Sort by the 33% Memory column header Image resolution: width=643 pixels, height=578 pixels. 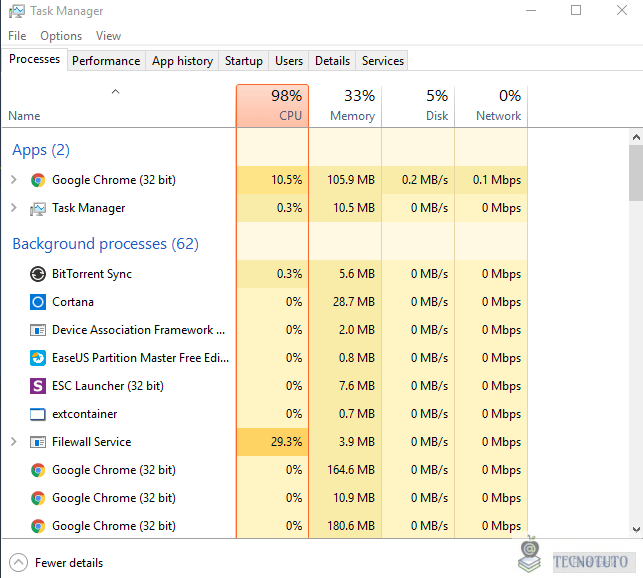coord(345,106)
